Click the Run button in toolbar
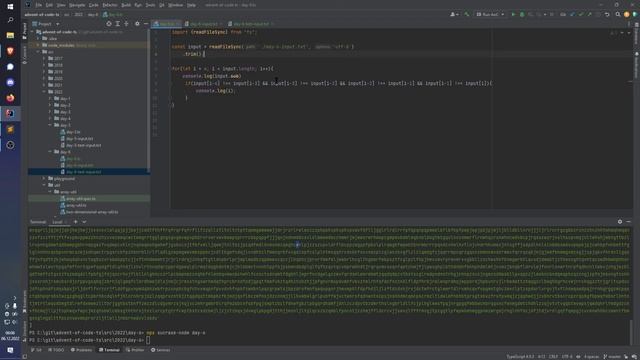The image size is (640, 360). [513, 14]
